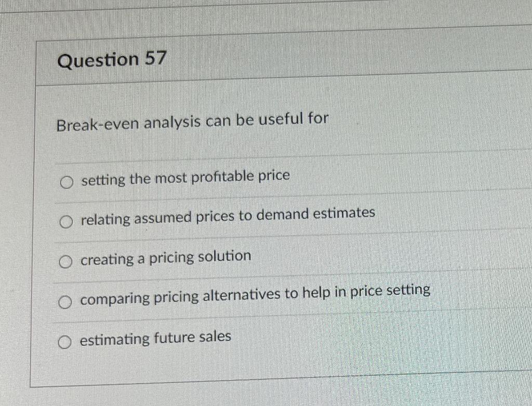Click the answer text 'estimating future sales'
Viewport: 532px width, 406px height.
[155, 337]
